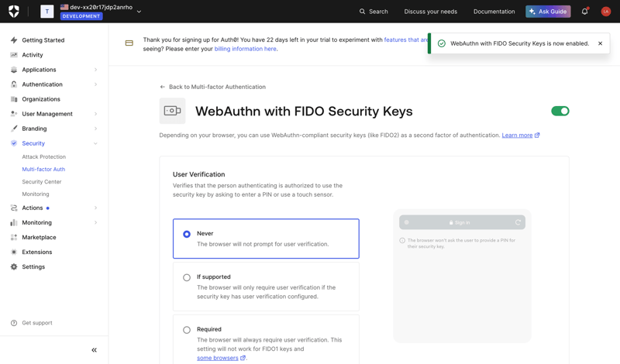Click the User Management people icon
The height and width of the screenshot is (364, 620).
[14, 114]
